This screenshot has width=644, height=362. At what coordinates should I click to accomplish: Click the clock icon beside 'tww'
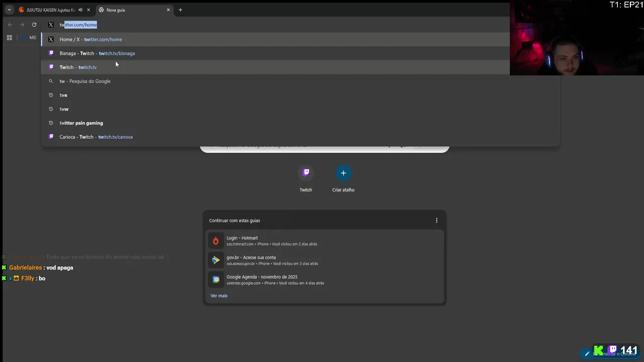51,109
